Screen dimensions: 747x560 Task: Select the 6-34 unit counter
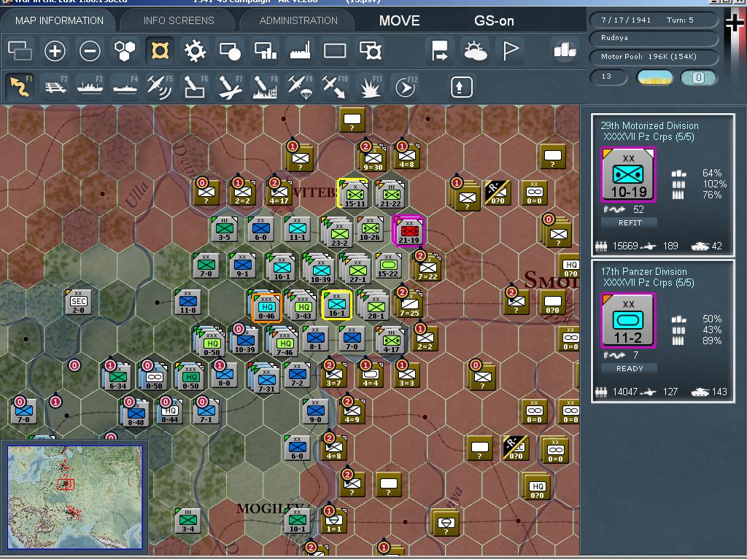coord(117,377)
